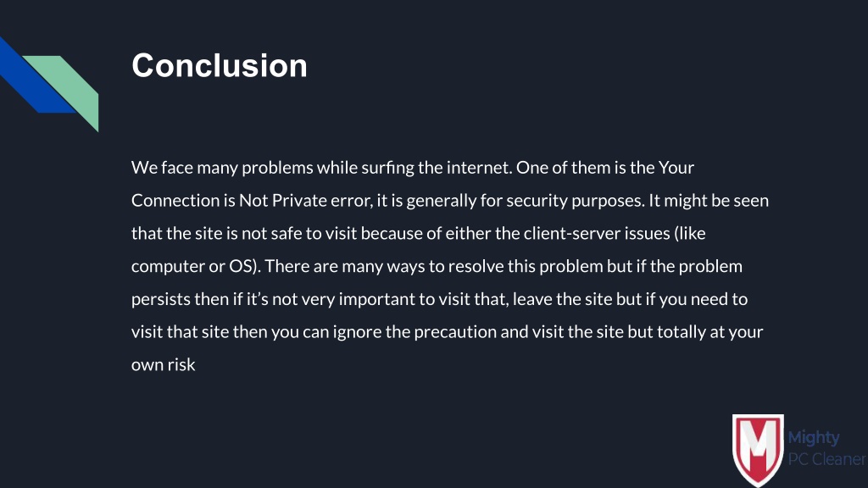Viewport: 868px width, 488px height.
Task: Click the line starting "We face many problems"
Action: pyautogui.click(x=413, y=168)
